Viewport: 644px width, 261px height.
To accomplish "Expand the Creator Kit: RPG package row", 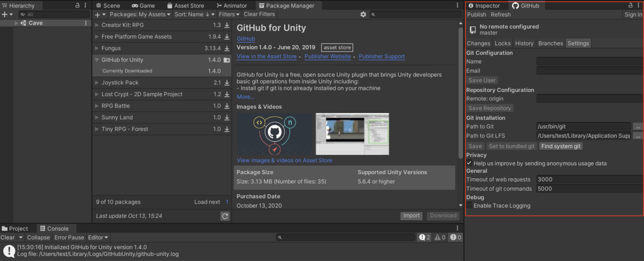I will point(97,25).
